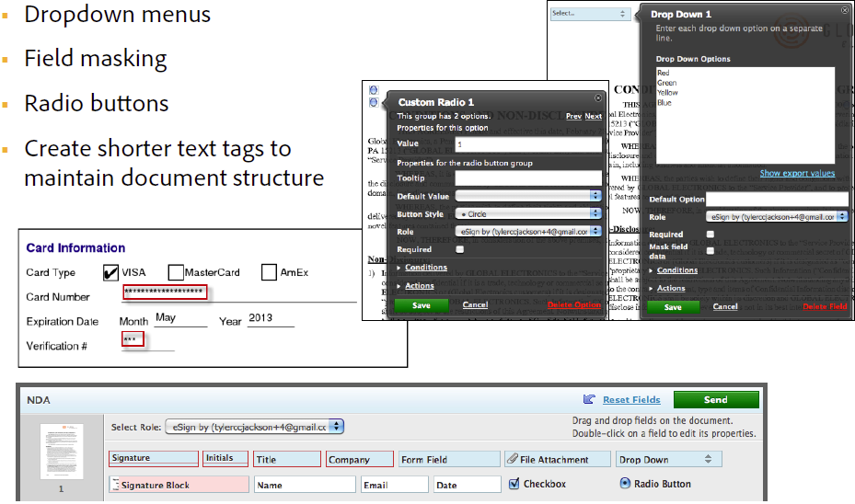Viewport: 855px width, 504px height.
Task: Tick the AmEx checkbox
Action: (269, 272)
